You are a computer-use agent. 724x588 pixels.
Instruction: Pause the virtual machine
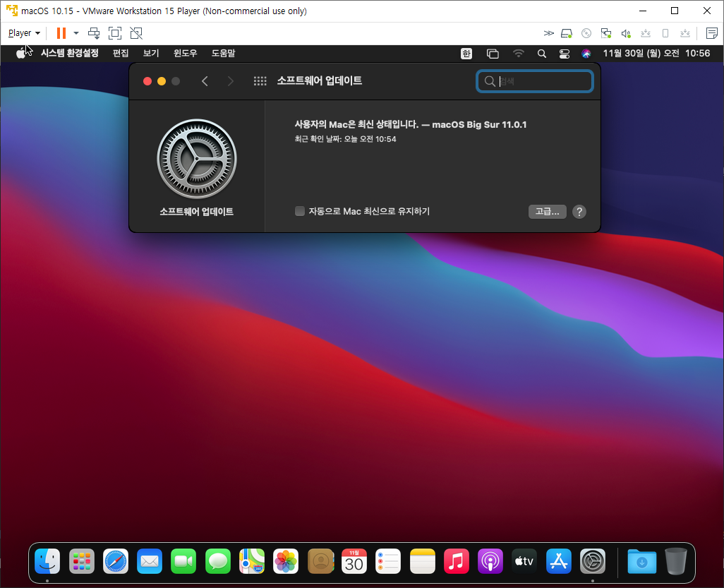coord(61,32)
